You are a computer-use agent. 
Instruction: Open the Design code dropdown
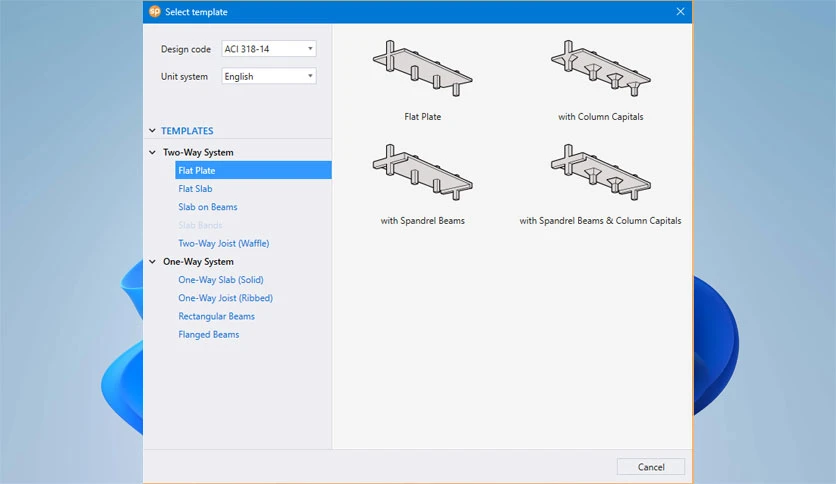(x=269, y=49)
